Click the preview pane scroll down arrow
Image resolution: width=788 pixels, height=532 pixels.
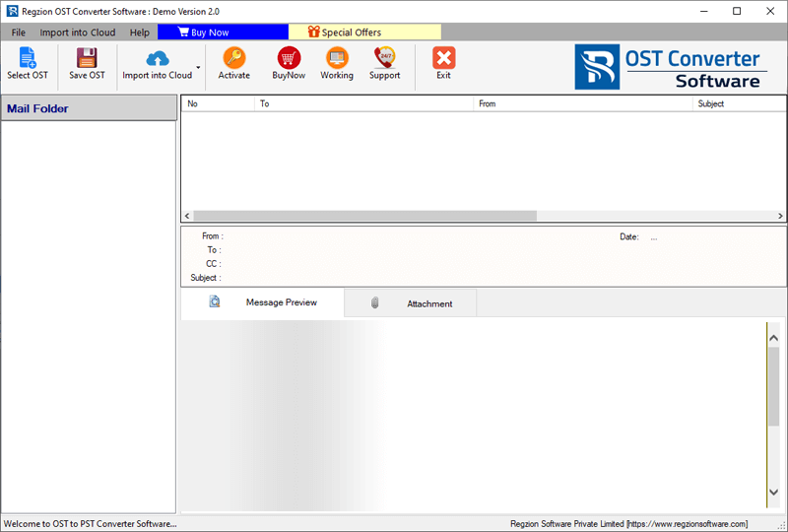(x=773, y=493)
